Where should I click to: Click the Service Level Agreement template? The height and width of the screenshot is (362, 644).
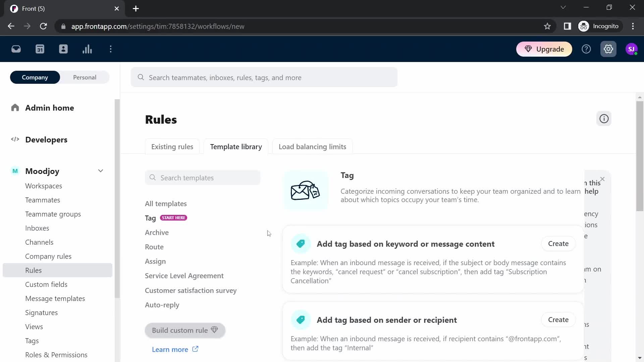point(184,276)
